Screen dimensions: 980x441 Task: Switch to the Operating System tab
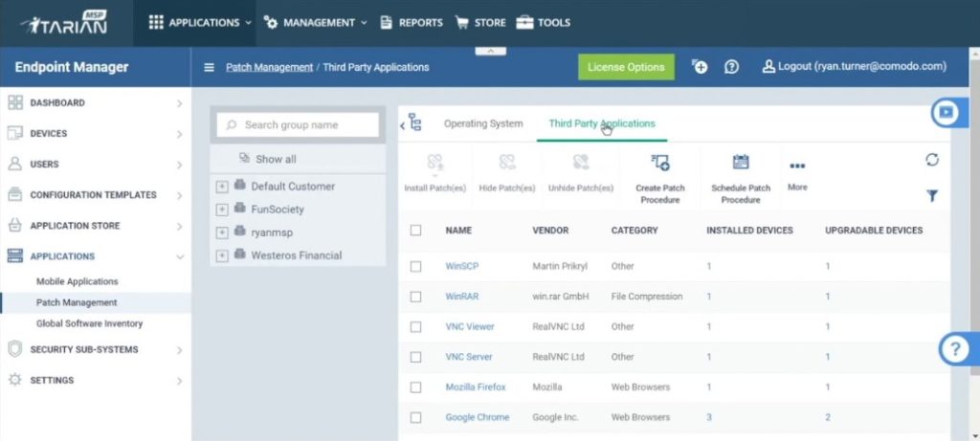click(x=483, y=123)
